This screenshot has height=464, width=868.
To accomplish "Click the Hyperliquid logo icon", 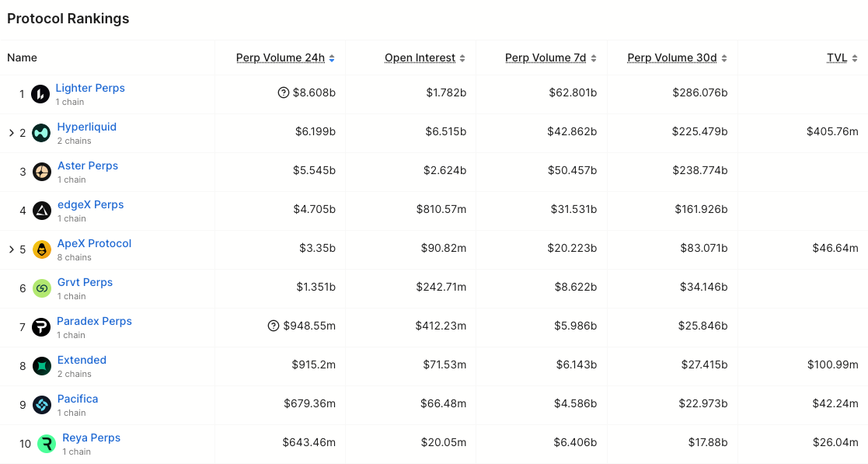I will [x=41, y=133].
